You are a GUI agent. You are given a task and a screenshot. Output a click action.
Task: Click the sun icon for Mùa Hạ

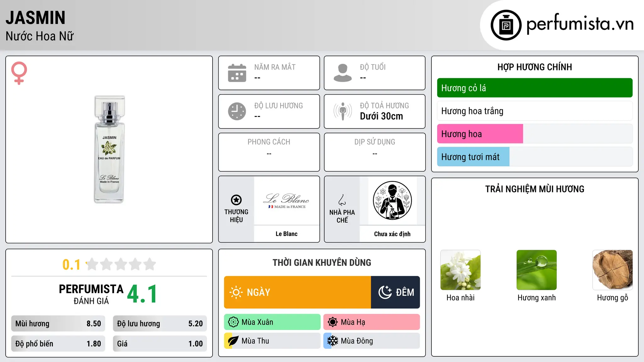tap(333, 322)
